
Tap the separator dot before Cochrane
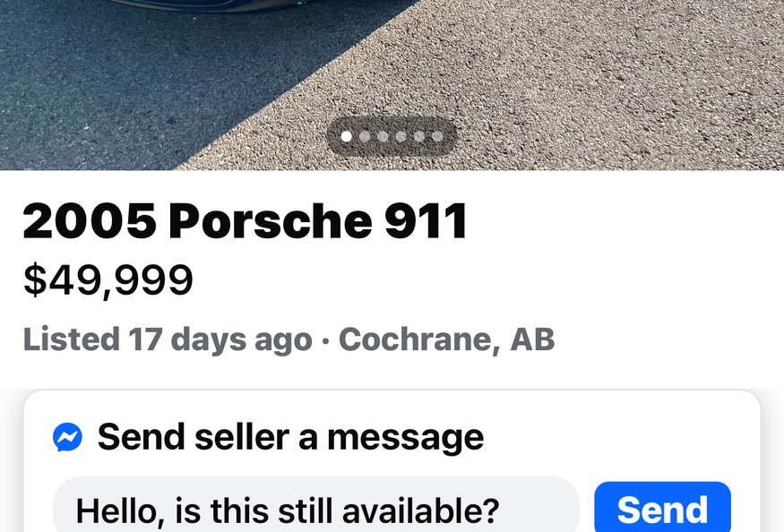(x=325, y=341)
